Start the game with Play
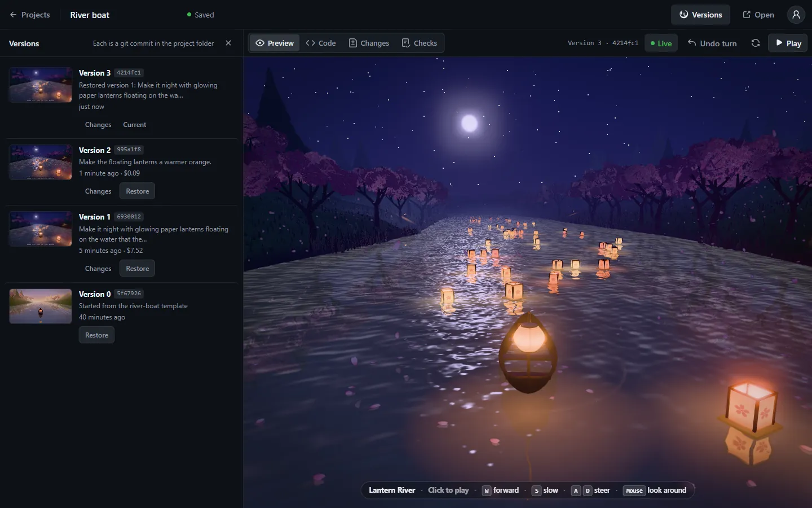 click(x=788, y=43)
